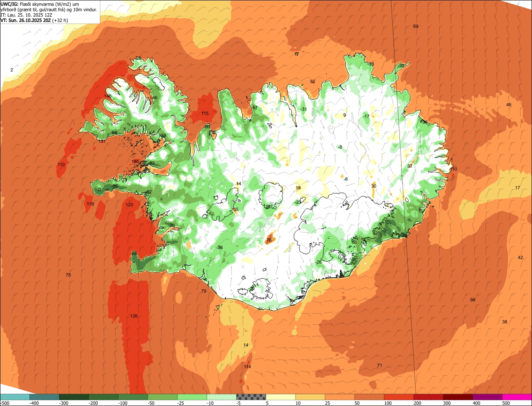
Task: Click the valid time 'VT: Sun. 26.10.2025 20Z (+32 h)'
Action: coord(34,20)
